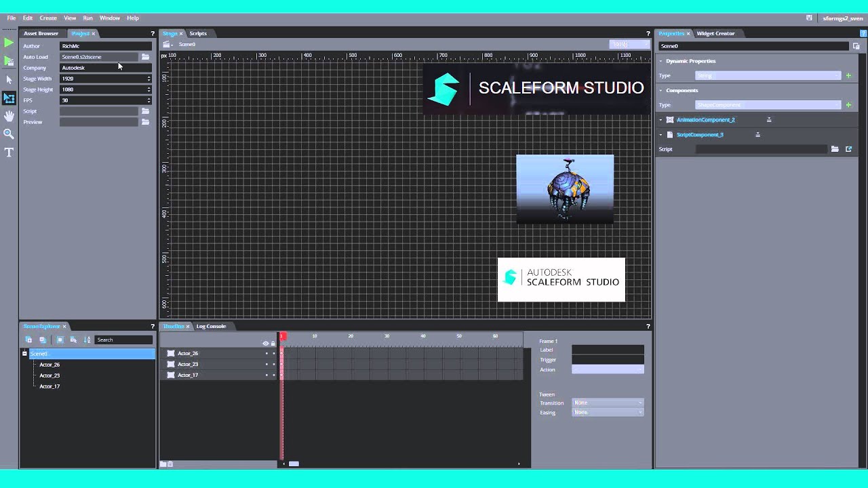This screenshot has height=488, width=868.
Task: Sort Scene Explorer items alphabetically
Action: (x=87, y=340)
